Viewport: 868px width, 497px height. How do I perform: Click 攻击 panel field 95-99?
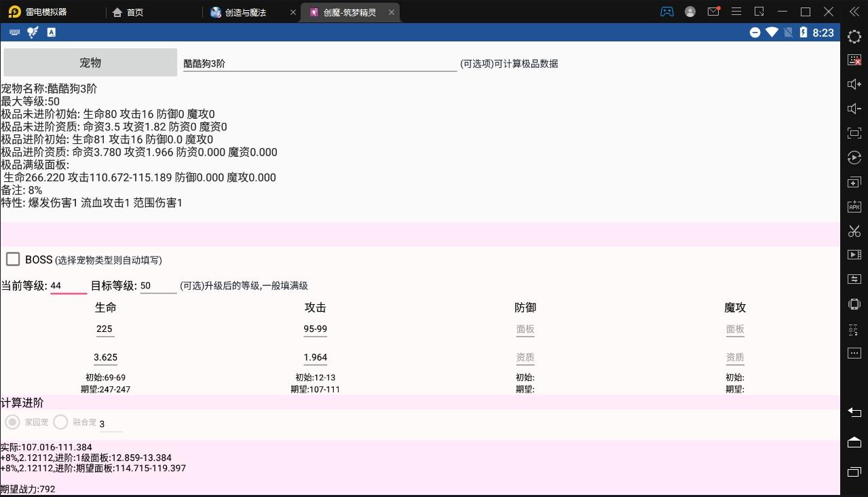point(315,329)
